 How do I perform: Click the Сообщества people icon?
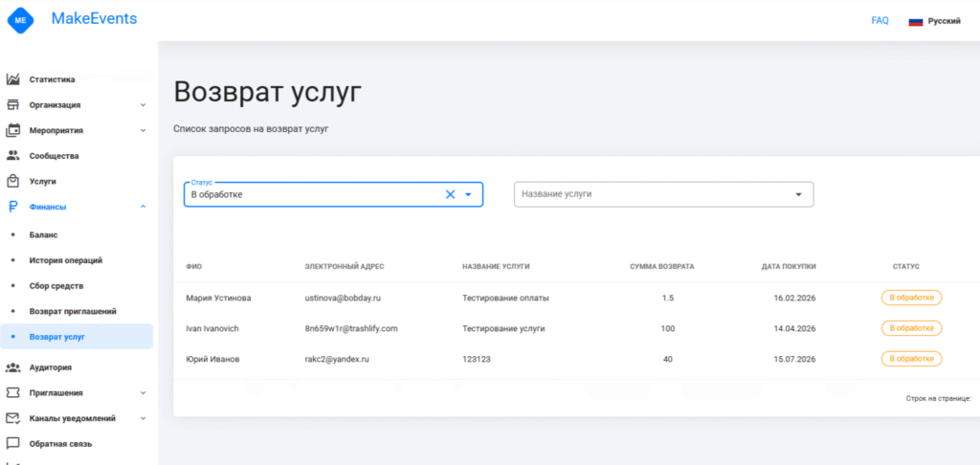(x=13, y=156)
